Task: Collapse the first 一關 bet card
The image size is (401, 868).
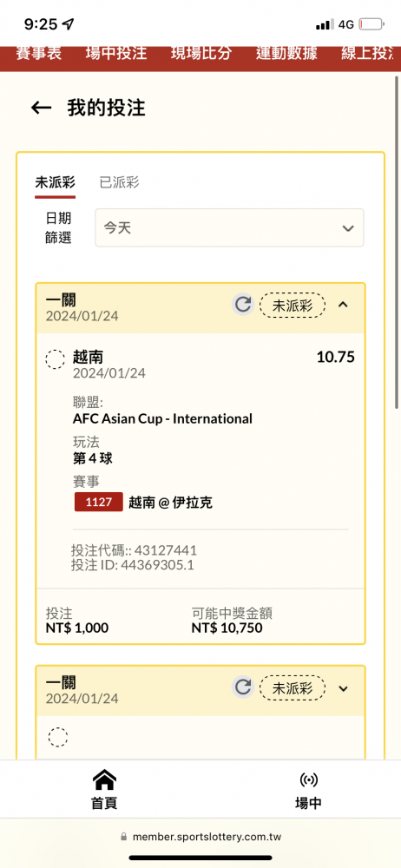Action: click(x=343, y=305)
